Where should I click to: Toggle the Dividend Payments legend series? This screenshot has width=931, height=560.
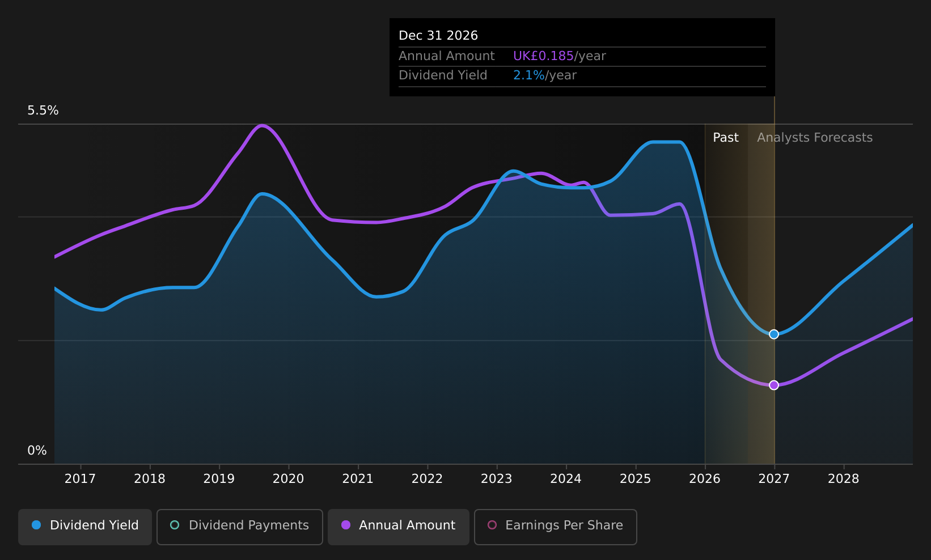(x=240, y=527)
